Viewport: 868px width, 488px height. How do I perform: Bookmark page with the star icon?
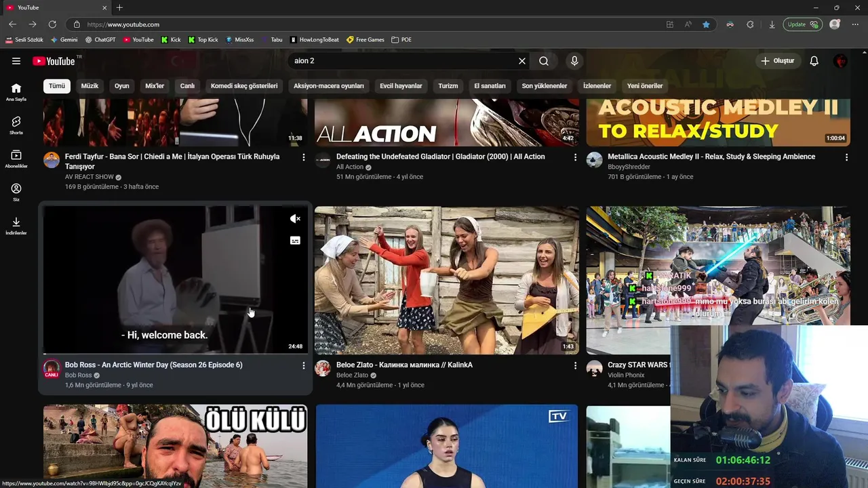click(x=706, y=24)
